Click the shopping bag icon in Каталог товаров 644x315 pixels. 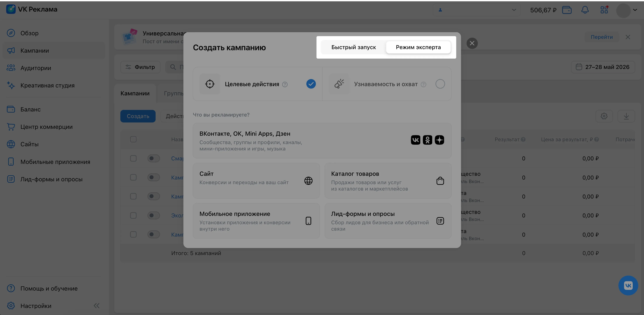[x=440, y=181]
